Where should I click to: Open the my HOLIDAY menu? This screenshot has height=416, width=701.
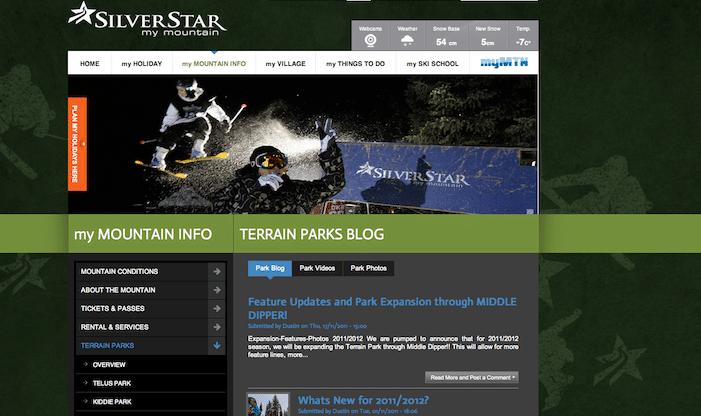142,63
